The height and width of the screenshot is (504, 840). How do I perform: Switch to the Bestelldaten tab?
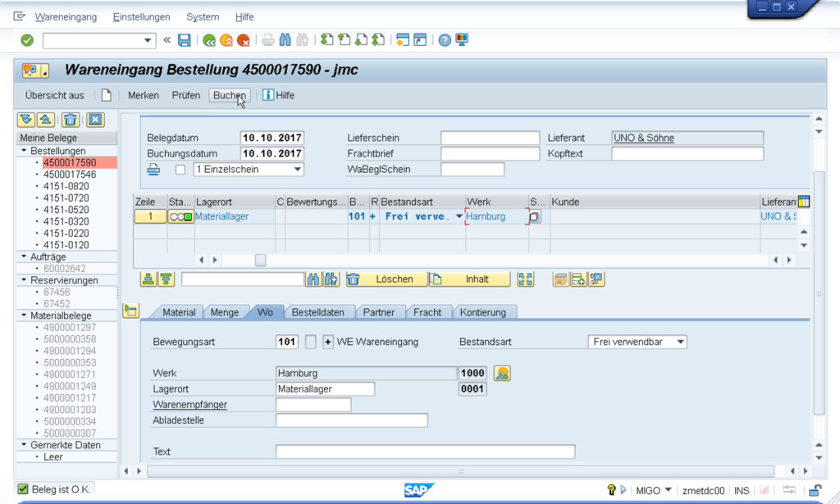click(317, 312)
